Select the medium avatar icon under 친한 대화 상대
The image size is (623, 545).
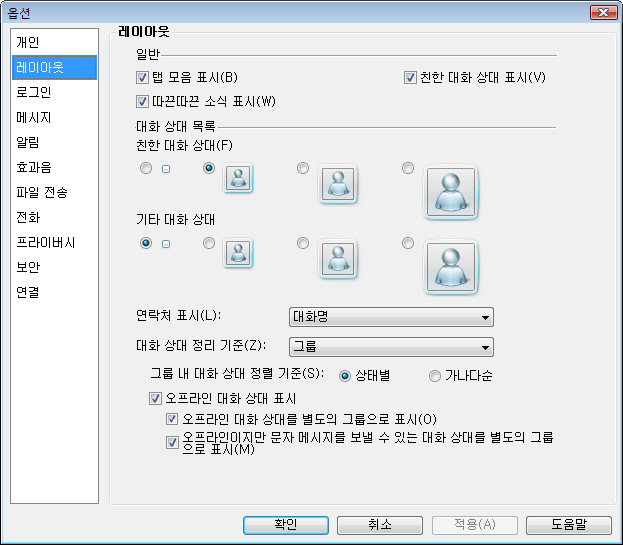click(x=338, y=184)
